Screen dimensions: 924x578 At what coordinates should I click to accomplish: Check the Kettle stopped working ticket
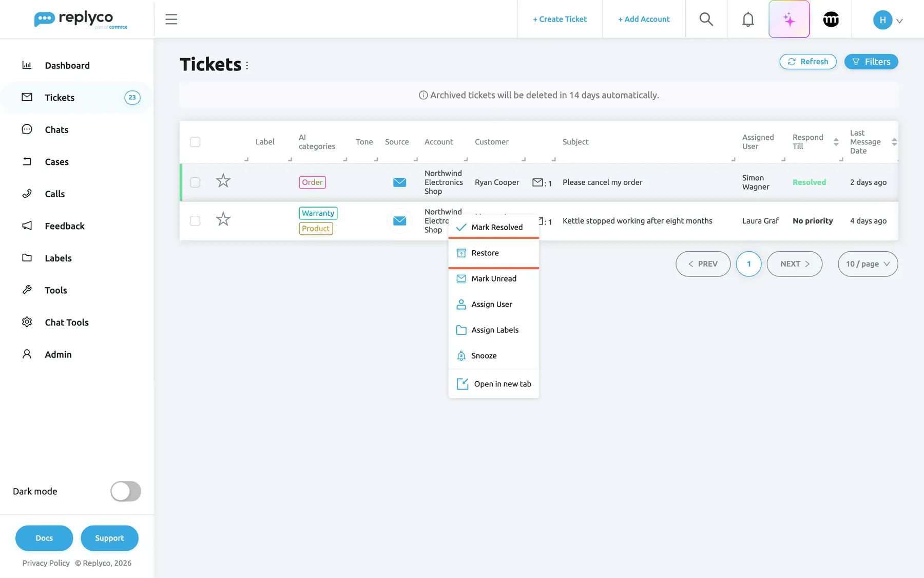pos(195,221)
